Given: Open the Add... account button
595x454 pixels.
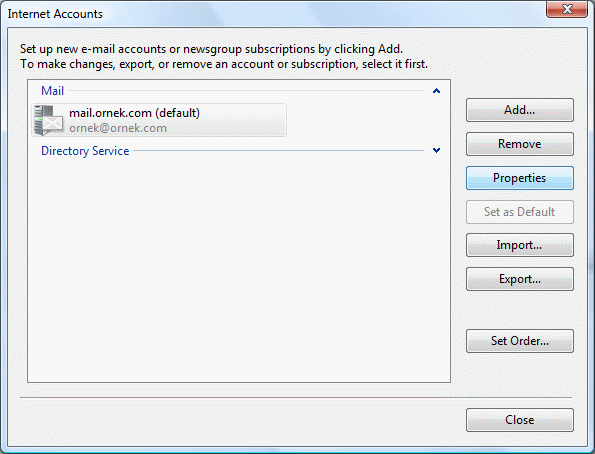Looking at the screenshot, I should click(519, 110).
